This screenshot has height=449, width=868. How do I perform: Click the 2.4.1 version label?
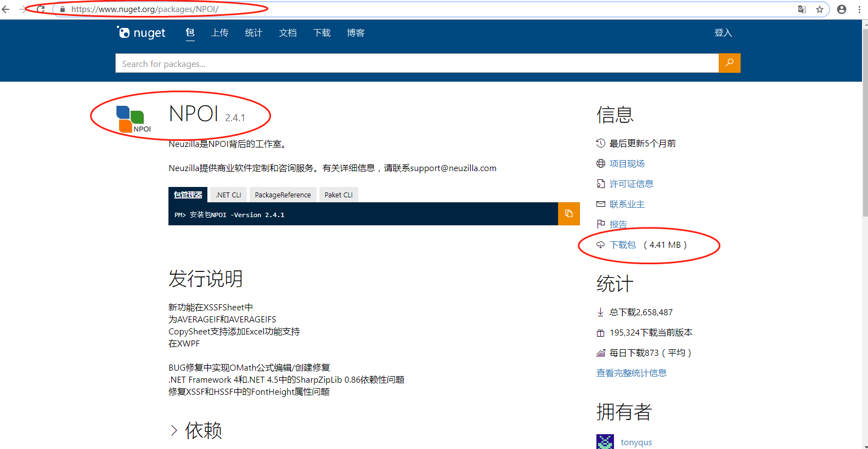(x=235, y=118)
